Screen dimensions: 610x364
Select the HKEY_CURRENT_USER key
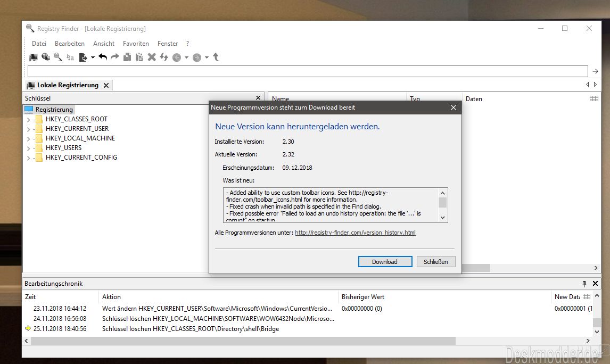77,129
